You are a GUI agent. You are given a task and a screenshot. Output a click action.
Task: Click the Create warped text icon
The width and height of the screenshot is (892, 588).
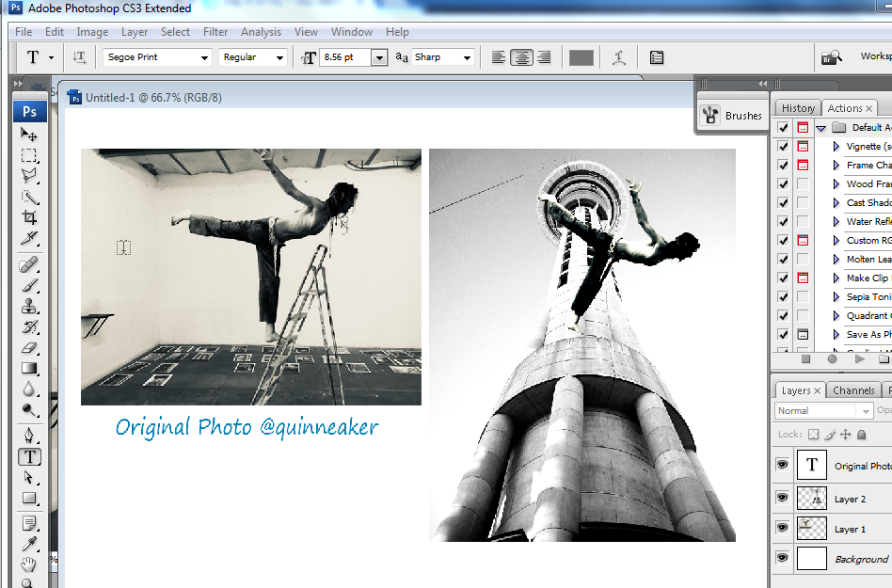pos(619,57)
